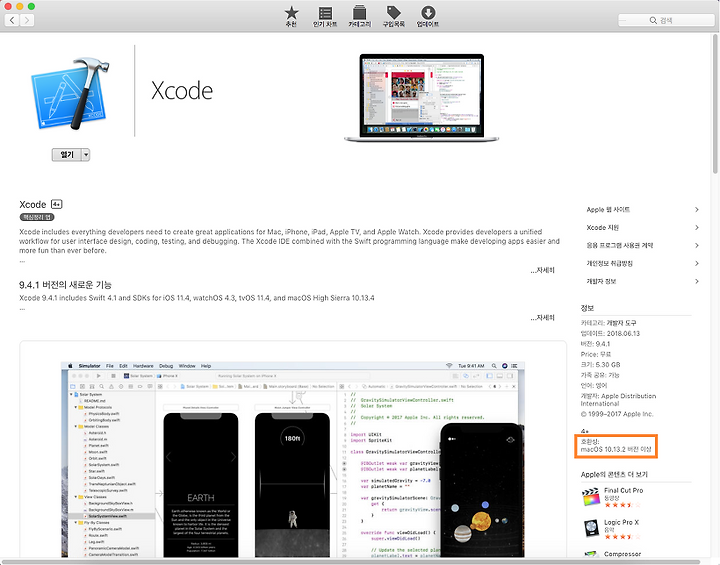Click chevron beside 응용 프로그램 사용권 계약

(x=697, y=245)
